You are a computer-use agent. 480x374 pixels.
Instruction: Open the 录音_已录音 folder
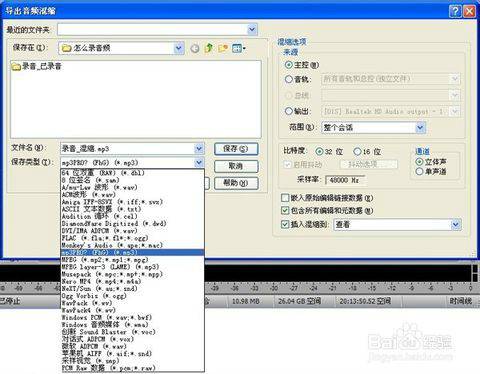[x=36, y=66]
